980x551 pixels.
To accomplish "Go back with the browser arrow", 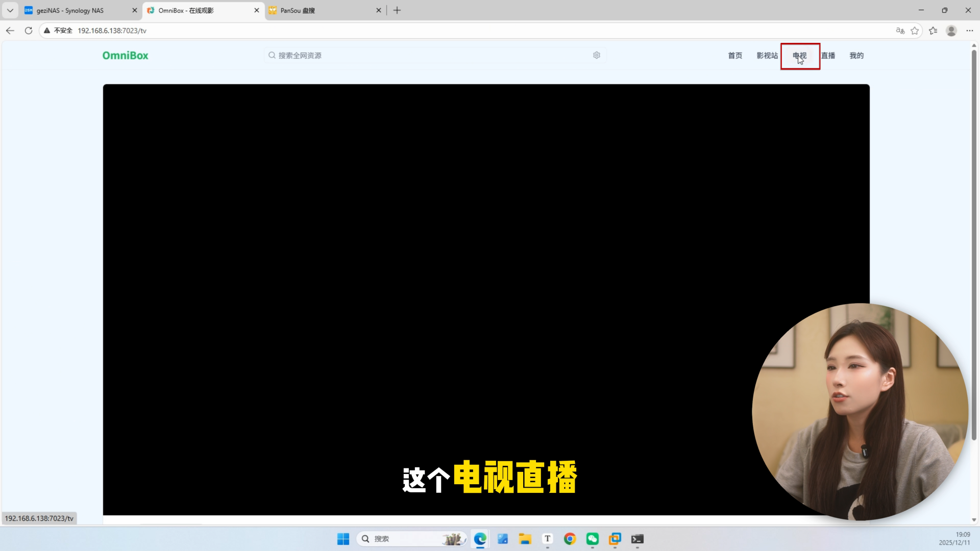I will coord(10,31).
